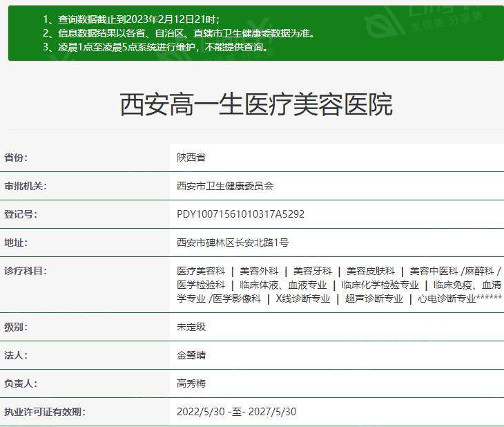The width and height of the screenshot is (504, 427).
Task: Click 超声诊断专业 in department list
Action: [374, 298]
